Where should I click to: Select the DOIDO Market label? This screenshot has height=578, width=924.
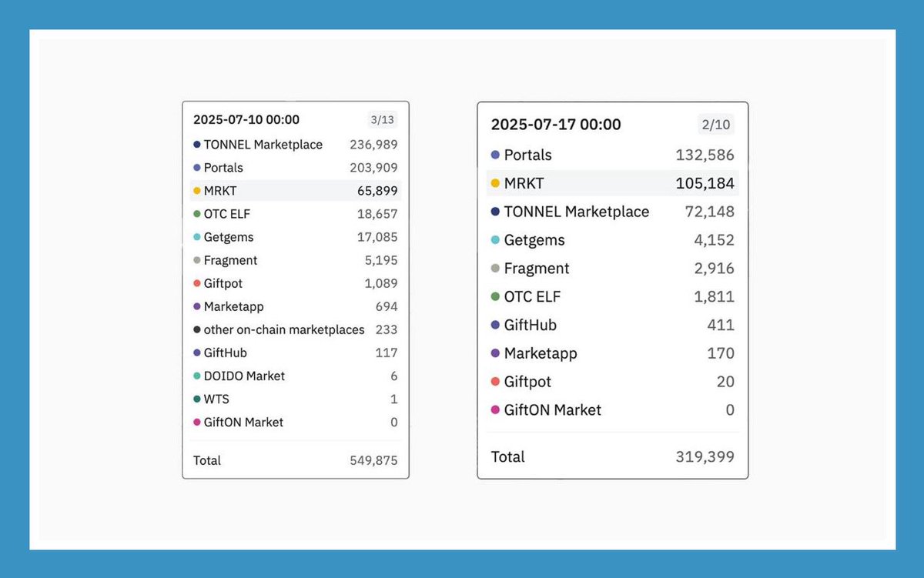pos(244,376)
